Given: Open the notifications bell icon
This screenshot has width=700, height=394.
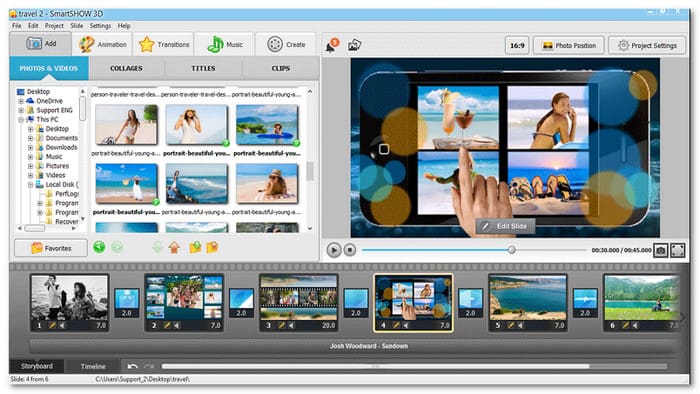Looking at the screenshot, I should click(332, 45).
